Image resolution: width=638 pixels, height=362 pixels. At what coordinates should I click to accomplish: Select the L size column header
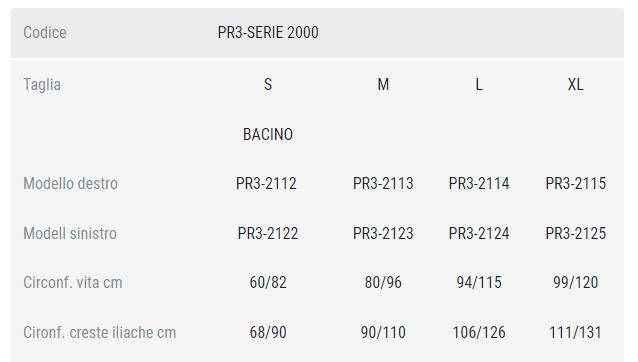click(479, 85)
